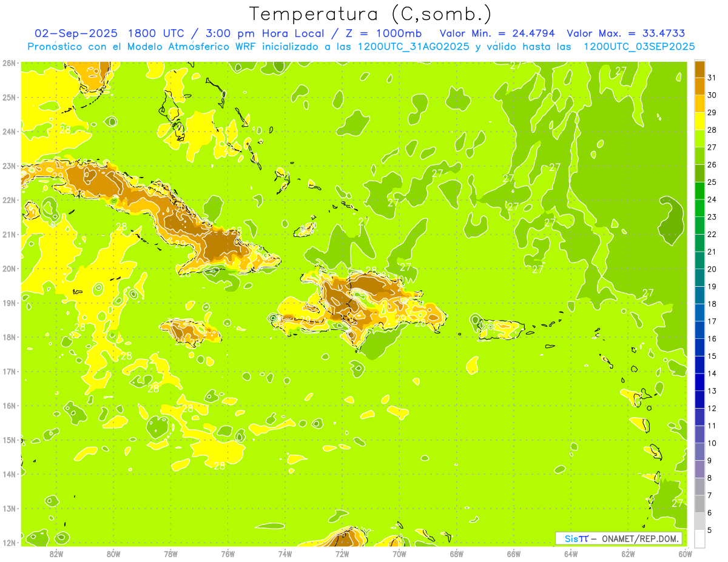The height and width of the screenshot is (562, 728).
Task: Click the "12N" latitude axis label
Action: (9, 543)
